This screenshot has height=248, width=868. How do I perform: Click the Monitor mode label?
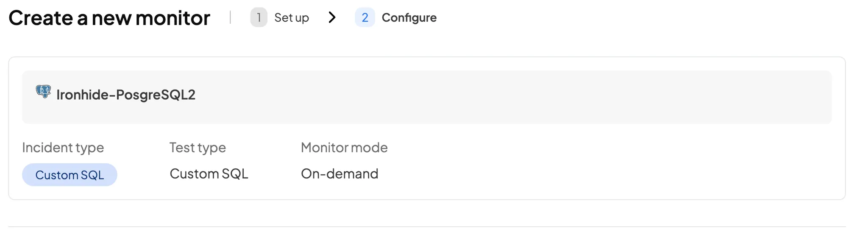pos(344,148)
